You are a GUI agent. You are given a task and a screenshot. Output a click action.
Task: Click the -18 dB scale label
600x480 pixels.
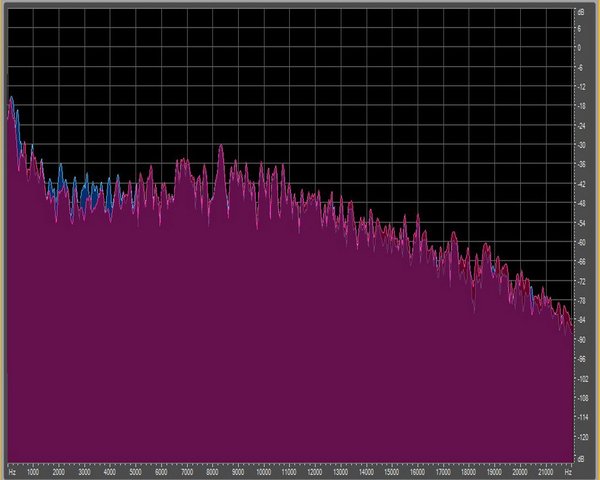click(x=581, y=106)
